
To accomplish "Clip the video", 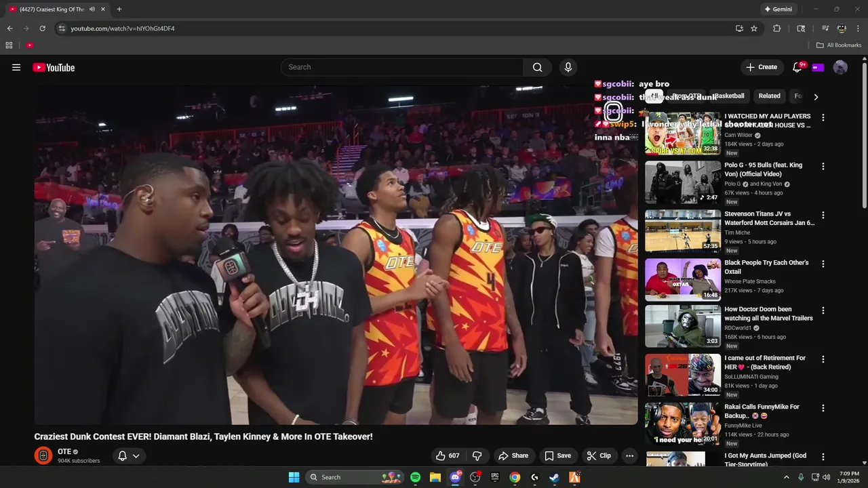I will coord(599,455).
